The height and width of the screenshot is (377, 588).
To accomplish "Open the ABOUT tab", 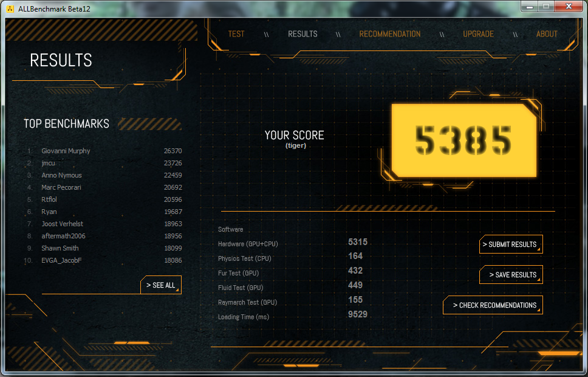I will [x=547, y=34].
